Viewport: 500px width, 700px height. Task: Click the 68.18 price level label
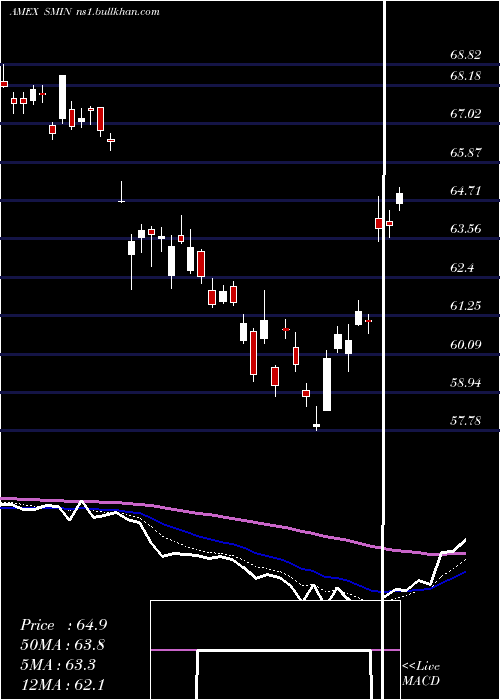[x=466, y=75]
